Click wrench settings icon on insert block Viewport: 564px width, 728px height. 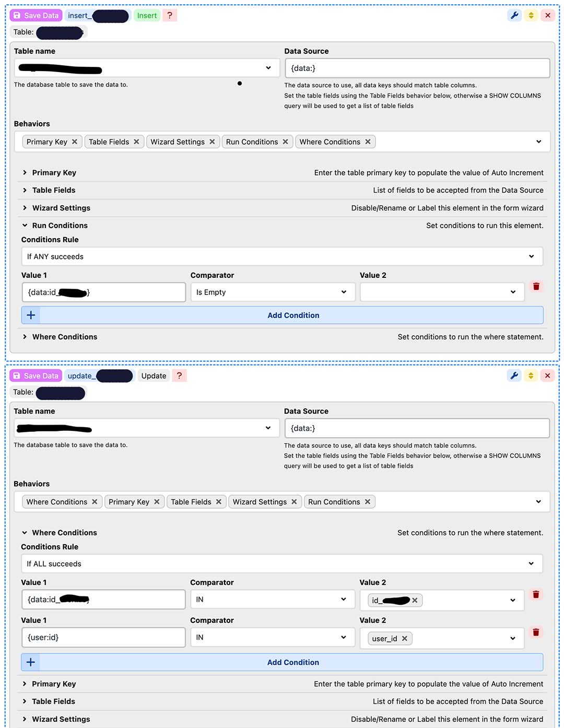[514, 15]
